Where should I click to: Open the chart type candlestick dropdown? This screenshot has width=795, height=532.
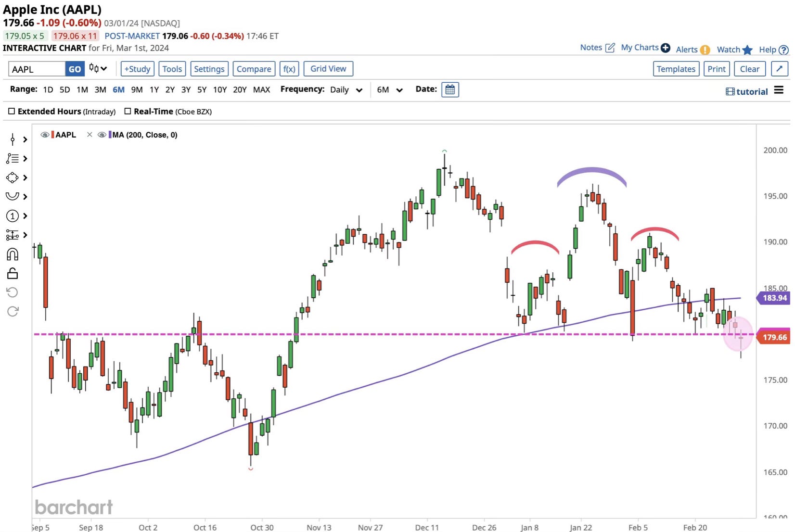coord(98,69)
